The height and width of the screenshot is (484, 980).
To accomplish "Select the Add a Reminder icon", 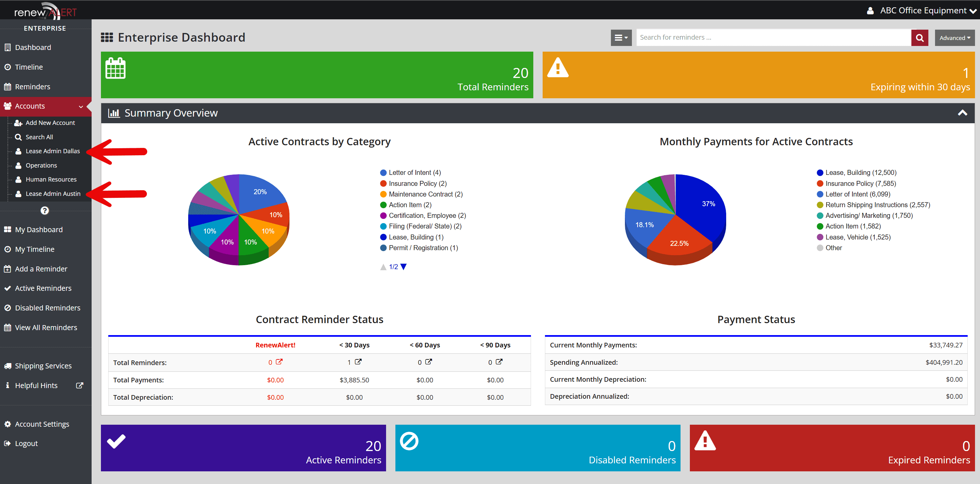I will tap(8, 268).
